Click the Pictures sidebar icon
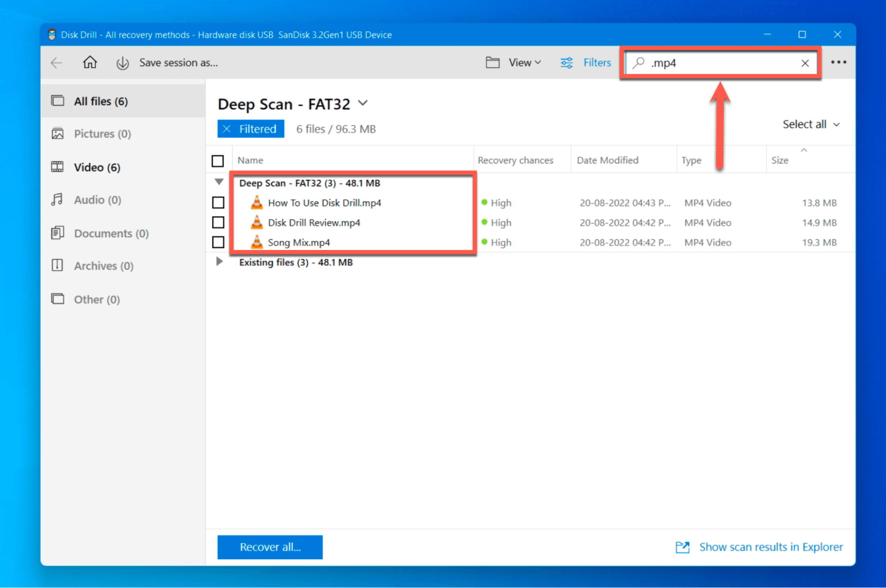The height and width of the screenshot is (588, 886). pyautogui.click(x=58, y=133)
